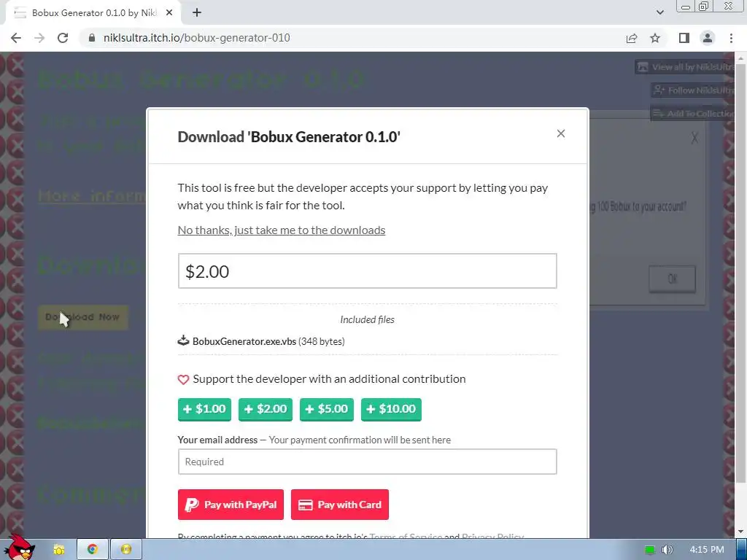Reload the current page
The image size is (747, 560).
click(x=63, y=38)
